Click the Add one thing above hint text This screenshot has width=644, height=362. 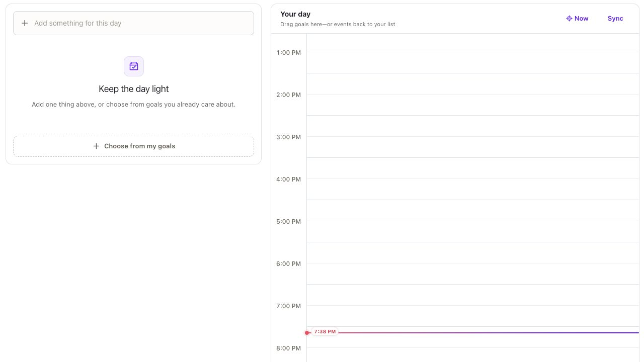coord(133,105)
